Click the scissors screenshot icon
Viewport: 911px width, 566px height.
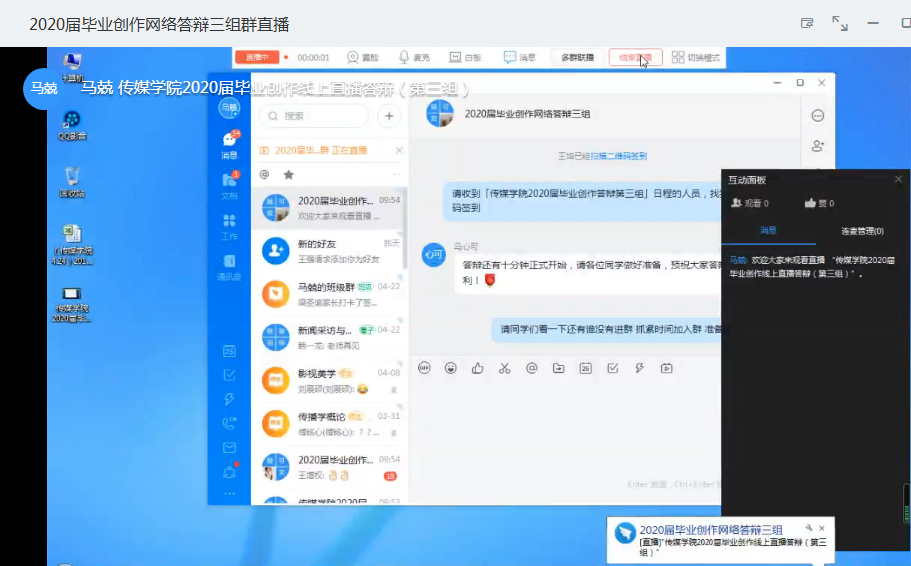505,368
